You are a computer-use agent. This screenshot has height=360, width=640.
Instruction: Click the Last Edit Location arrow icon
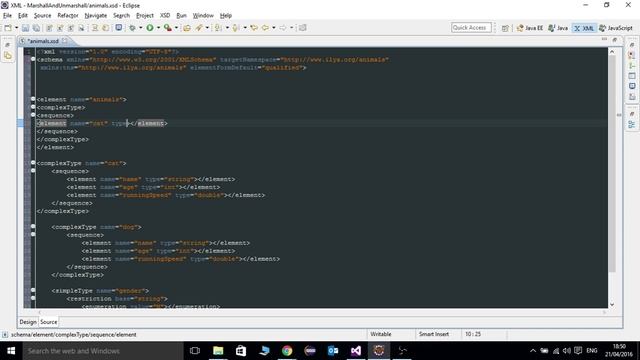click(254, 28)
